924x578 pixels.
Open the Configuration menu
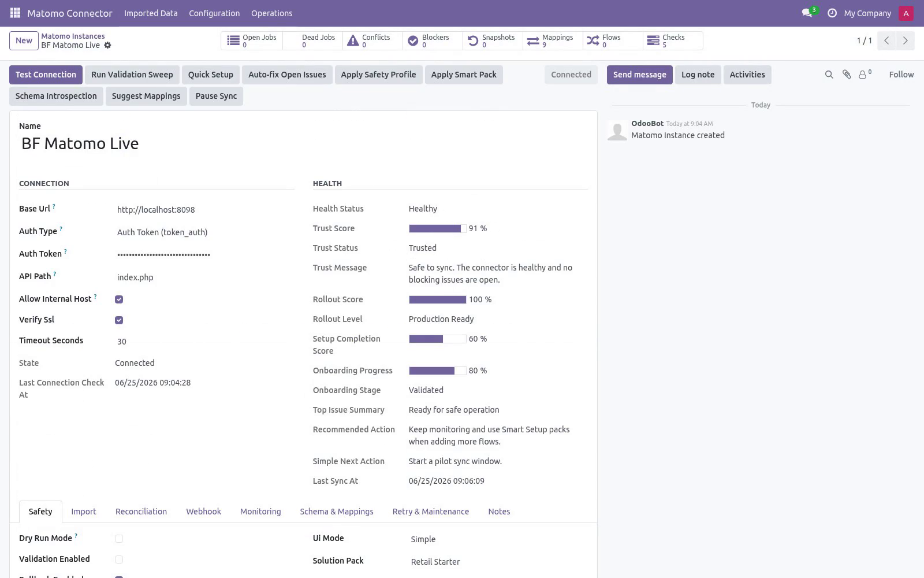[x=214, y=13]
